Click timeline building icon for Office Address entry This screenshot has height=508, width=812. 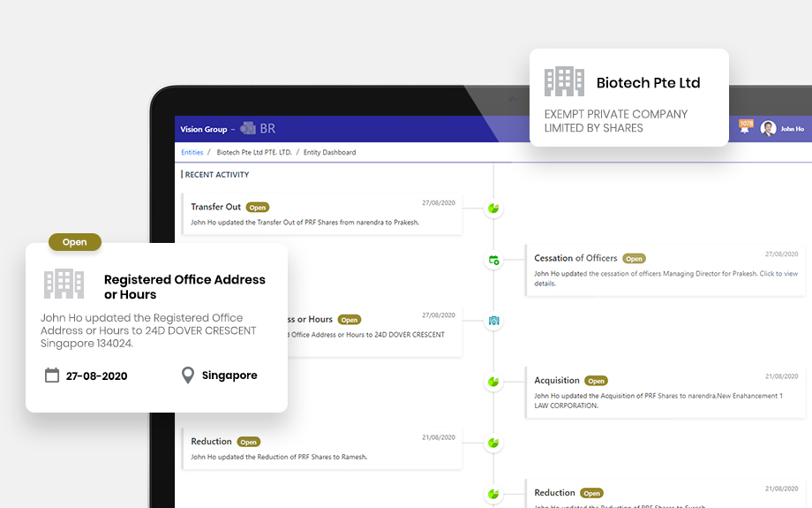493,321
